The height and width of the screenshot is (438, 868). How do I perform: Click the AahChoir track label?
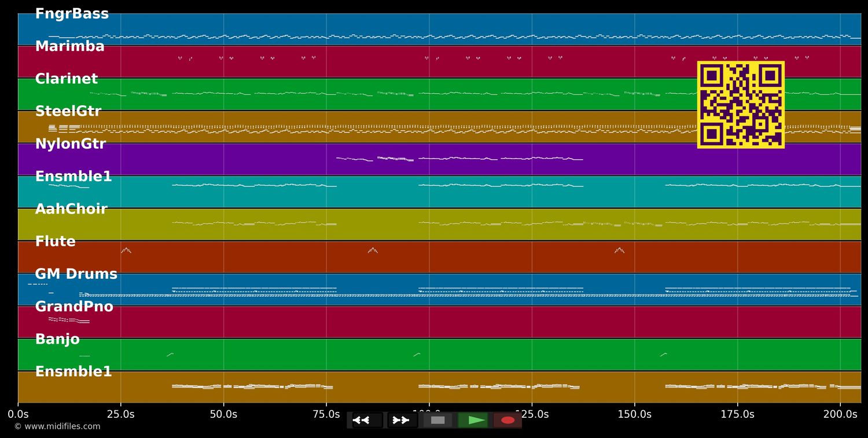click(71, 208)
